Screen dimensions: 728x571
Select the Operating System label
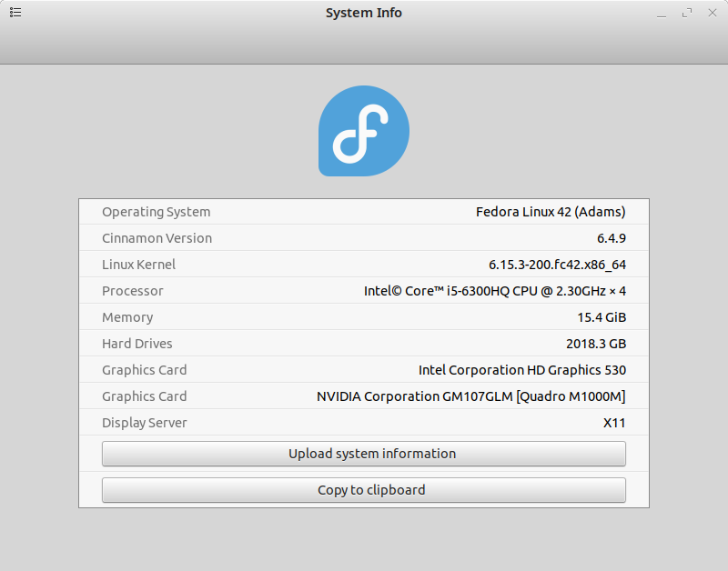click(156, 212)
